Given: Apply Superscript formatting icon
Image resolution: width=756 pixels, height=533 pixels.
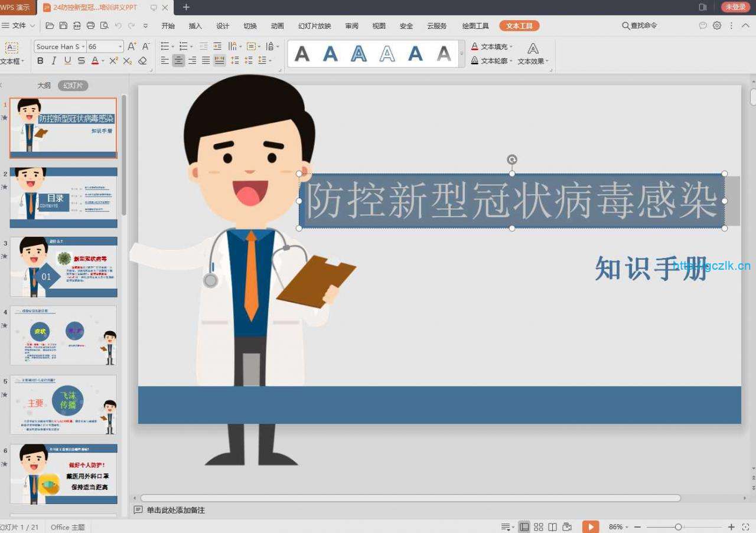Looking at the screenshot, I should pos(113,61).
